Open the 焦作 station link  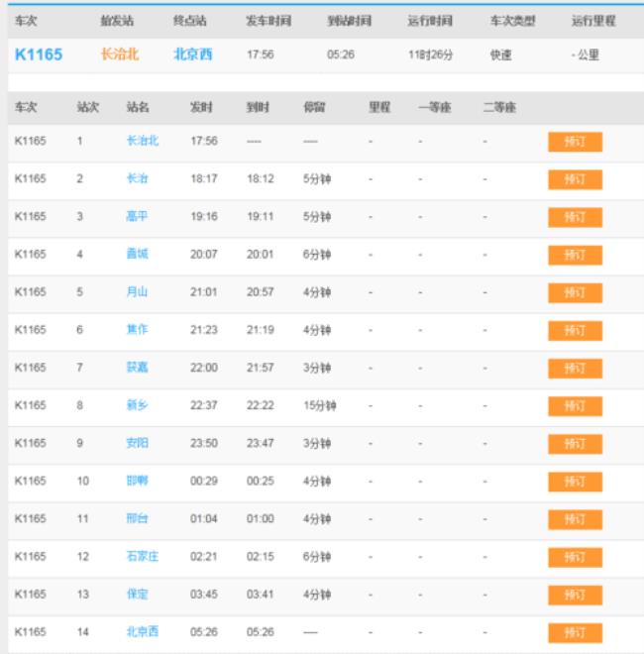point(138,330)
